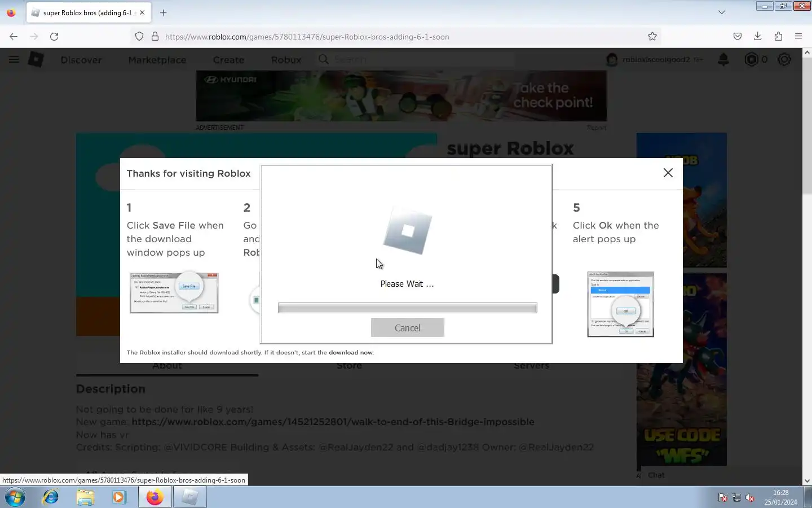This screenshot has width=812, height=508.
Task: Click the roblox user avatar icon
Action: tap(612, 59)
